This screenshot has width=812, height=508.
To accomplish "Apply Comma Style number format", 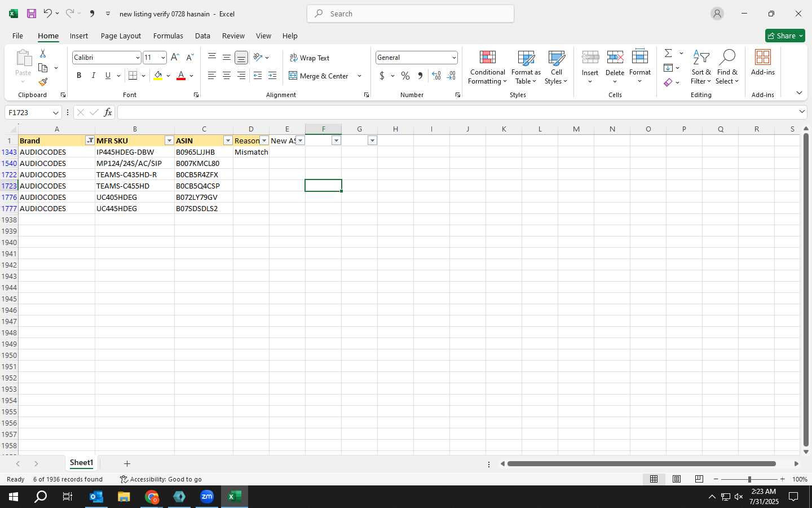I will click(x=420, y=76).
